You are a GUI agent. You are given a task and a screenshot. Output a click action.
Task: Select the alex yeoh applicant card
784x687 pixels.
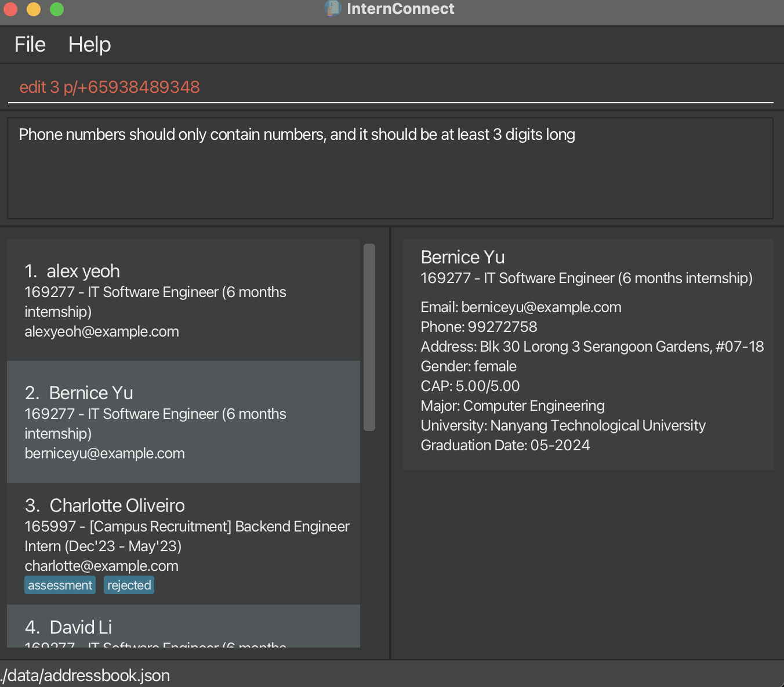pos(183,300)
